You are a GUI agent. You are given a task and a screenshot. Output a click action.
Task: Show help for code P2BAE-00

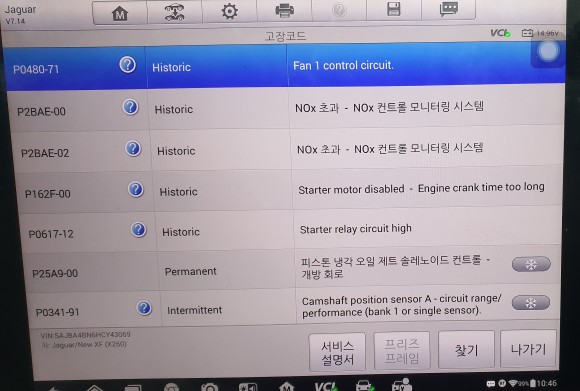[130, 107]
